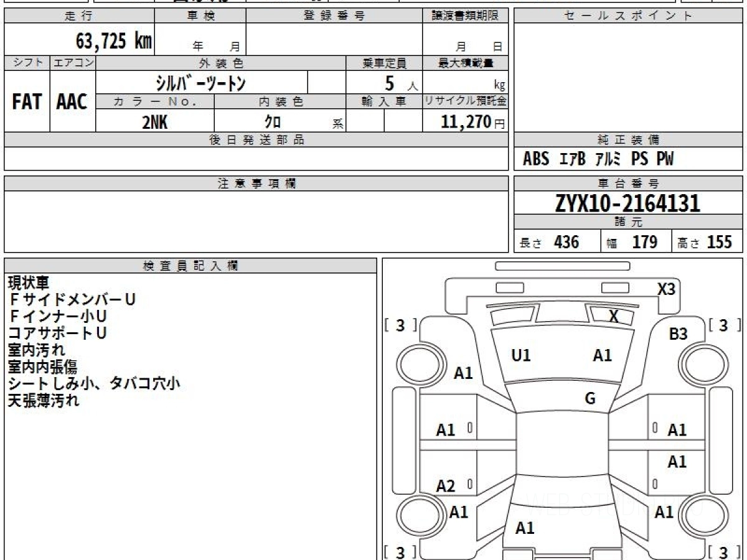
Task: Click the note Fインナー小U
Action: pos(58,317)
